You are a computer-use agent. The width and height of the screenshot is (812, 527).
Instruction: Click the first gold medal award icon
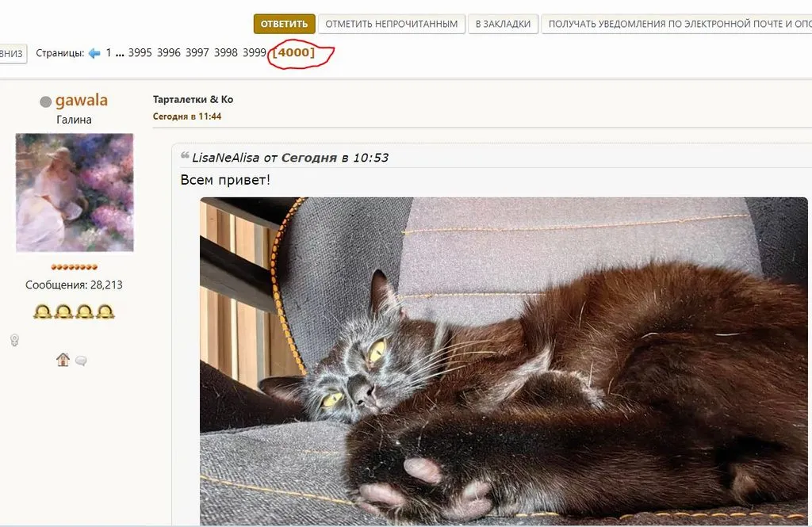[43, 311]
